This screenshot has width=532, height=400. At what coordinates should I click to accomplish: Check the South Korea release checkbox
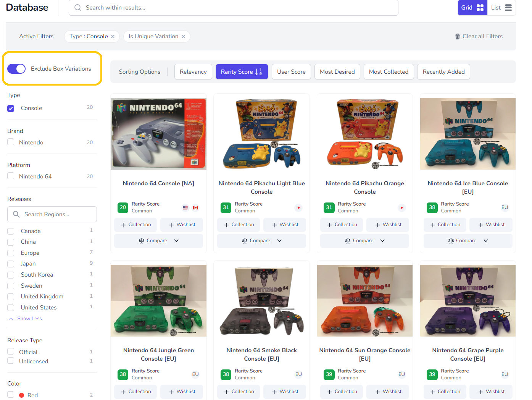click(x=11, y=275)
